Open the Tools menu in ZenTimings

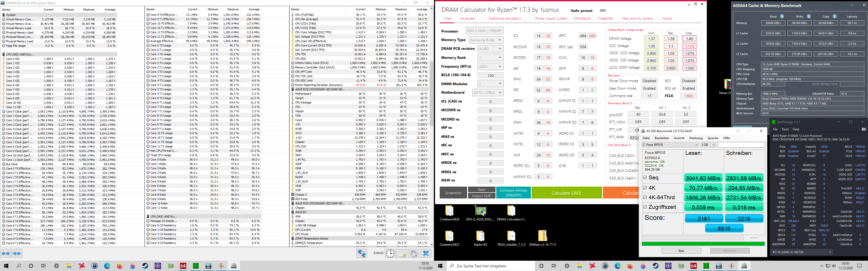pos(785,129)
